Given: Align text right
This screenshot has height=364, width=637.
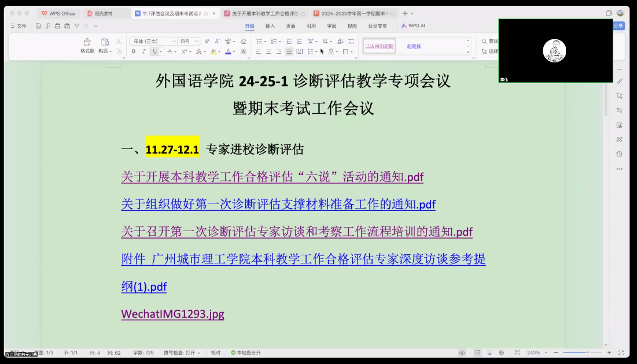Looking at the screenshot, I should pyautogui.click(x=279, y=51).
